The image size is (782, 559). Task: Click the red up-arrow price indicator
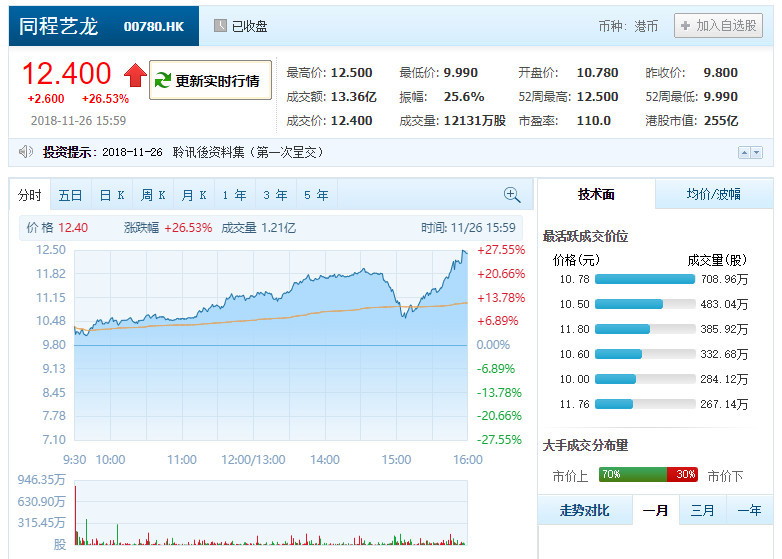(x=135, y=75)
